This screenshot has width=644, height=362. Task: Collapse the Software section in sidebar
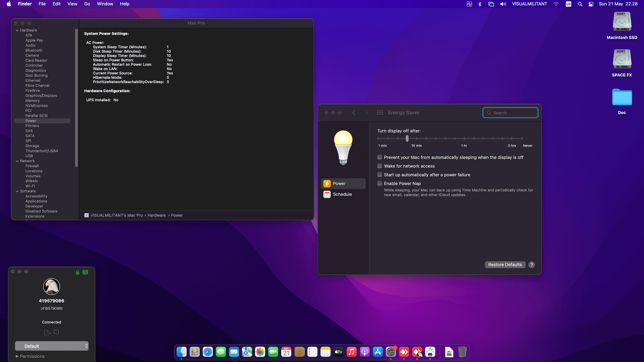pyautogui.click(x=17, y=191)
